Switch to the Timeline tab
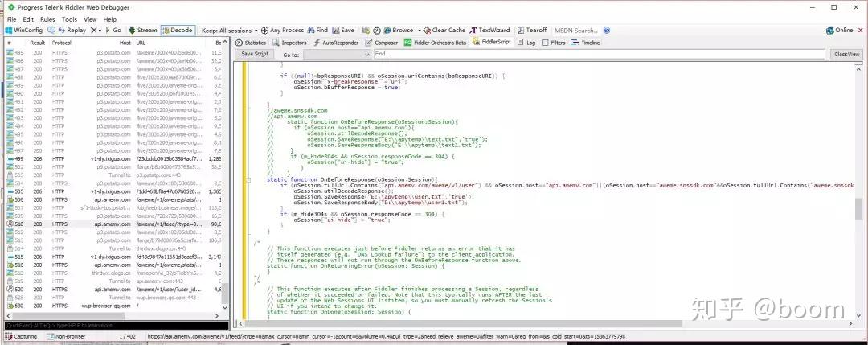 pyautogui.click(x=586, y=43)
